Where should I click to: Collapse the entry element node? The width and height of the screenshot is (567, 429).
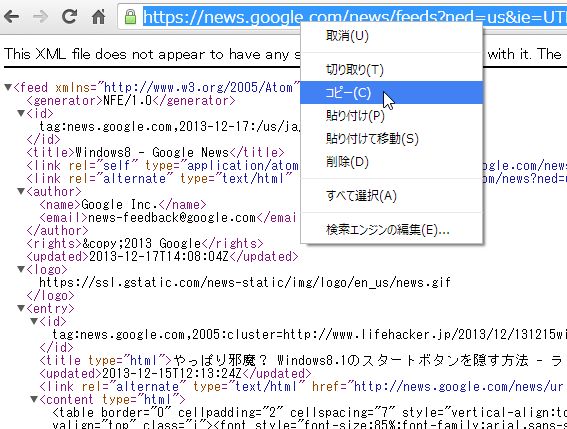pyautogui.click(x=21, y=309)
